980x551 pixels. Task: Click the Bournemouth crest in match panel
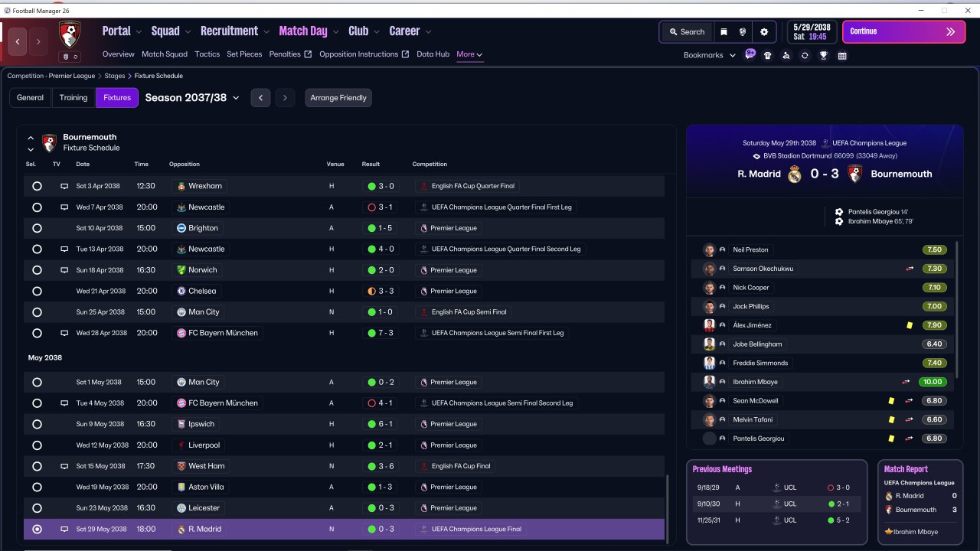coord(855,174)
